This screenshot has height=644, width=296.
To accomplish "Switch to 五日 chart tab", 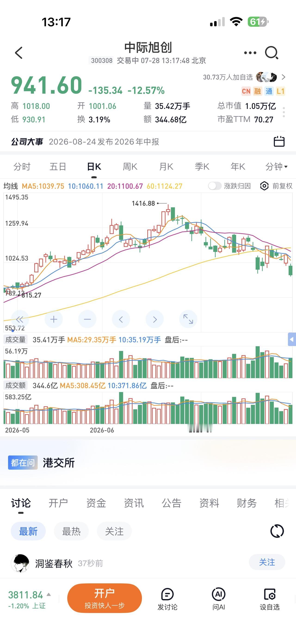I will tap(58, 166).
